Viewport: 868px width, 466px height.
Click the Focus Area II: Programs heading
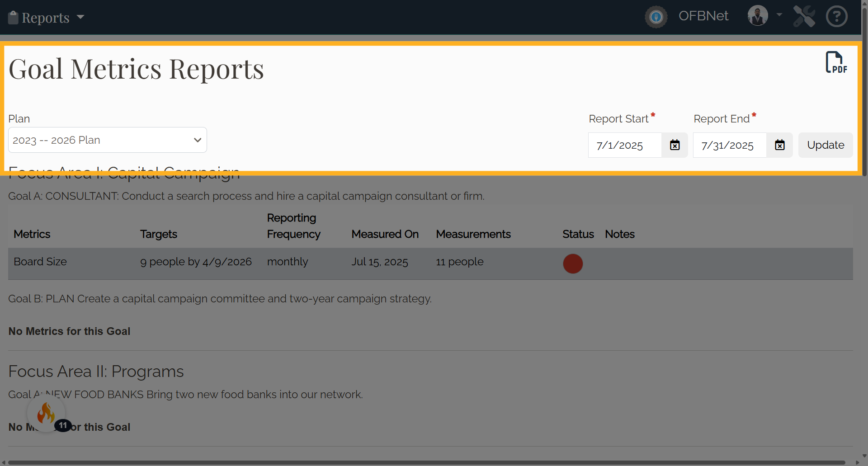(x=96, y=372)
